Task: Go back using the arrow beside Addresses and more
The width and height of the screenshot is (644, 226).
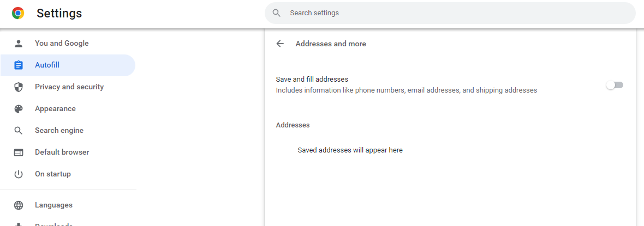Action: pyautogui.click(x=280, y=44)
